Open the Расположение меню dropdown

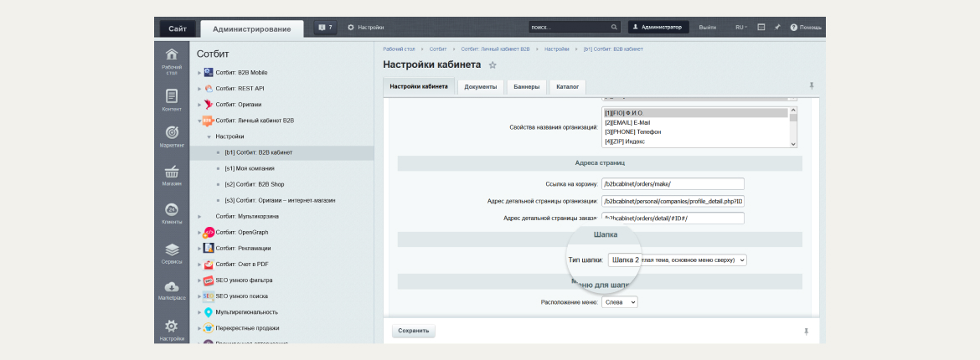pyautogui.click(x=619, y=302)
